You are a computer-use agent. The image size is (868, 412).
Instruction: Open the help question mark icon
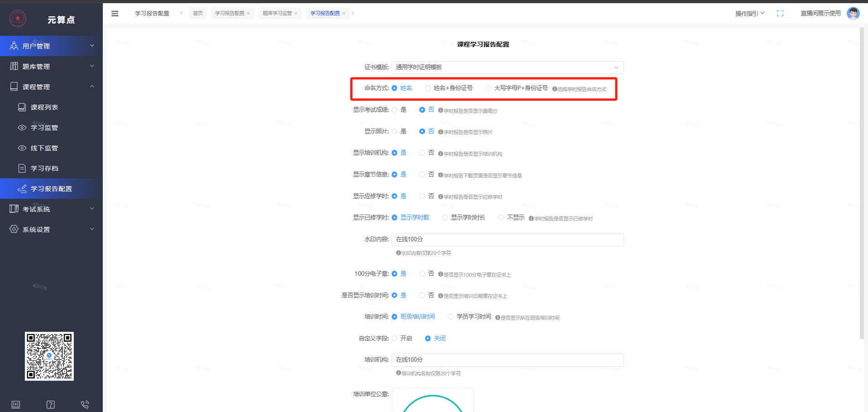51,404
